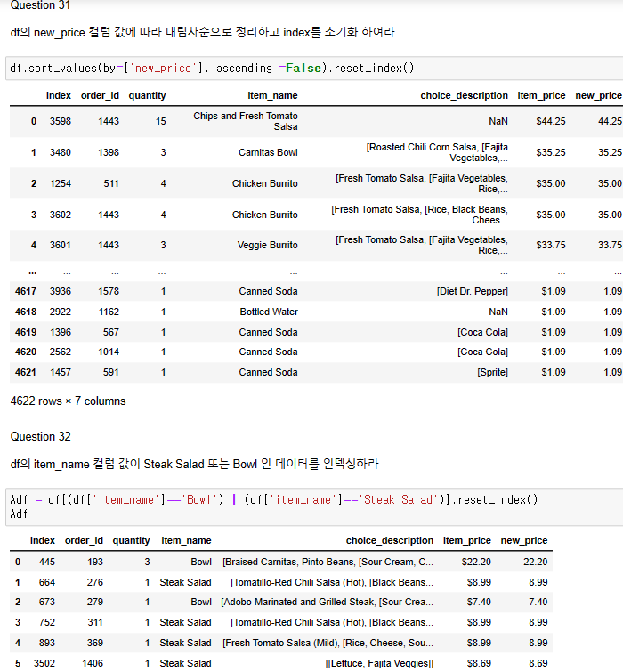623x672 pixels.
Task: Click order_id value 1014
Action: 109,352
